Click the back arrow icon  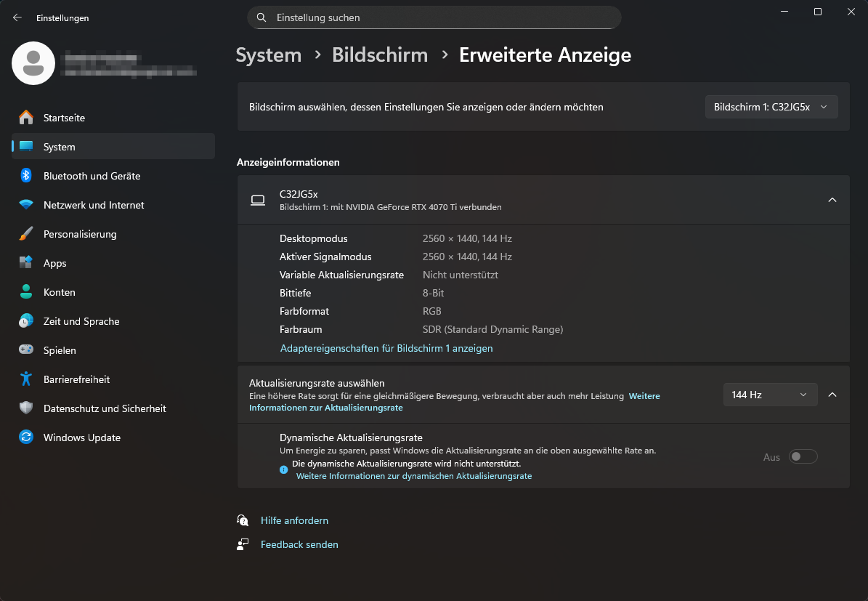(x=17, y=17)
